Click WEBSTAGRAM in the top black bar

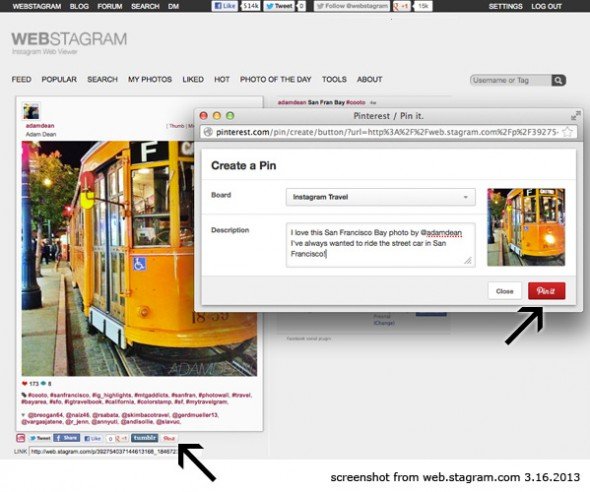pyautogui.click(x=37, y=6)
